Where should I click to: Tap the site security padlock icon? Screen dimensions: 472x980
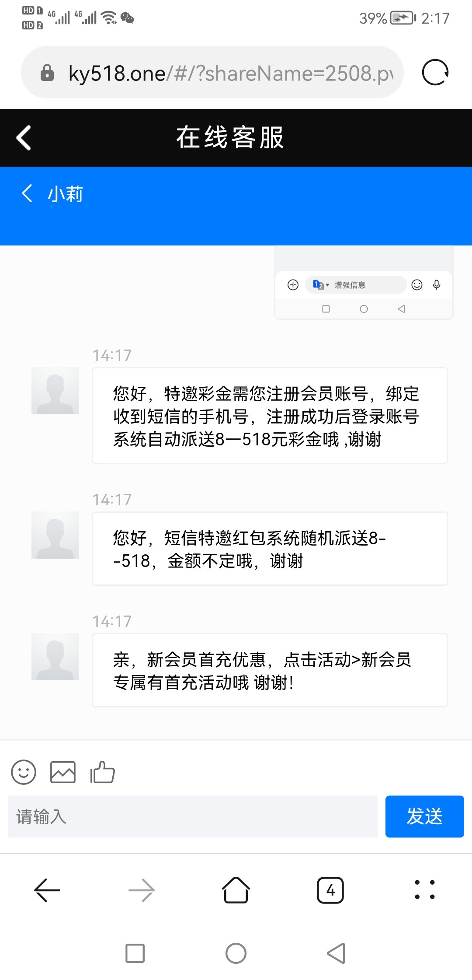click(x=47, y=73)
